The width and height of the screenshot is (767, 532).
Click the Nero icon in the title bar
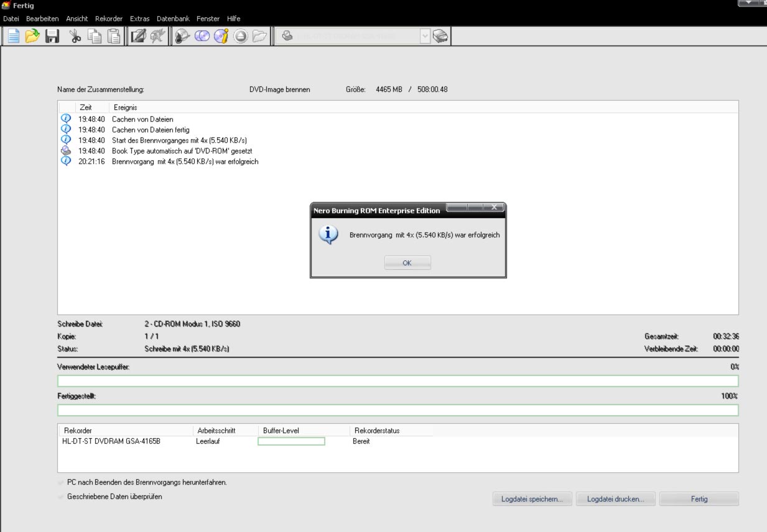(x=6, y=6)
